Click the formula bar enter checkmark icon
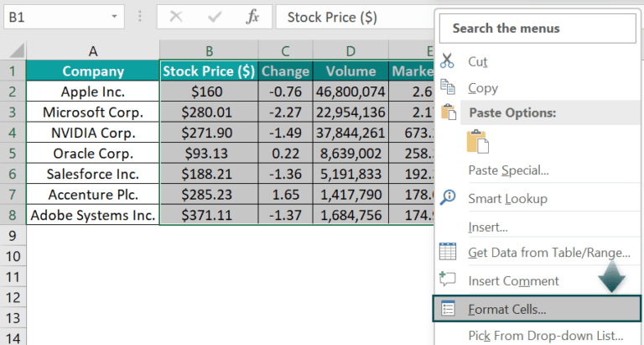This screenshot has height=345, width=644. 215,17
